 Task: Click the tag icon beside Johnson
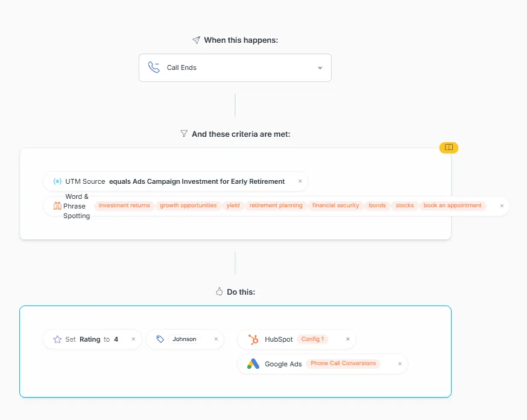160,339
